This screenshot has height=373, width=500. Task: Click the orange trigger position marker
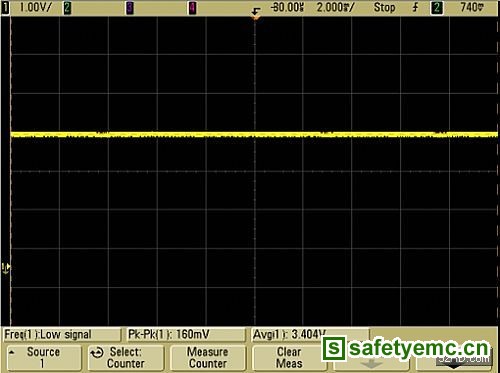pos(256,14)
